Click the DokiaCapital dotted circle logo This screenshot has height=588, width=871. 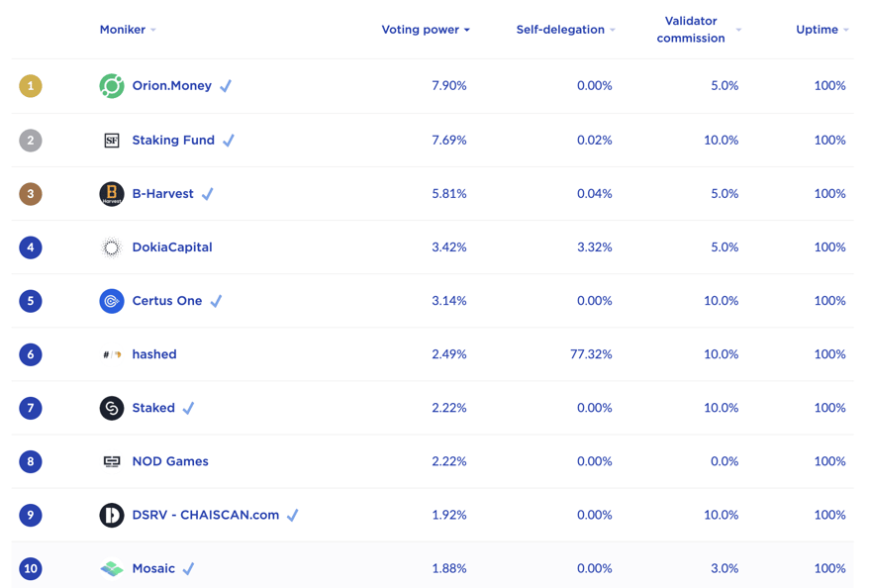tap(112, 247)
